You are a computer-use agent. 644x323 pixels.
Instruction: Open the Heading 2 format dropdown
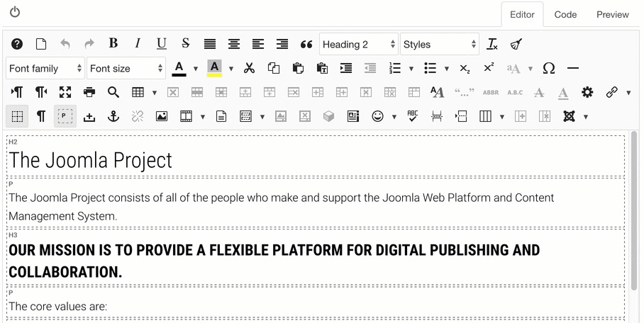359,44
